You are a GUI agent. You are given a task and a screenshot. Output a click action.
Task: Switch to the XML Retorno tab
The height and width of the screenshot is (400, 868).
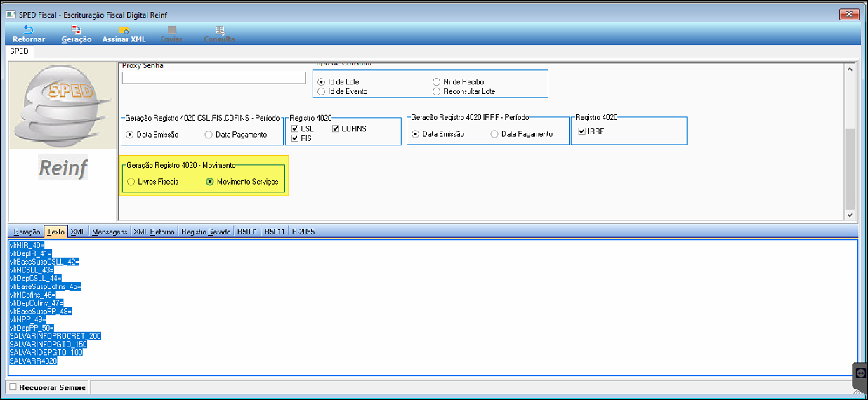[x=154, y=232]
